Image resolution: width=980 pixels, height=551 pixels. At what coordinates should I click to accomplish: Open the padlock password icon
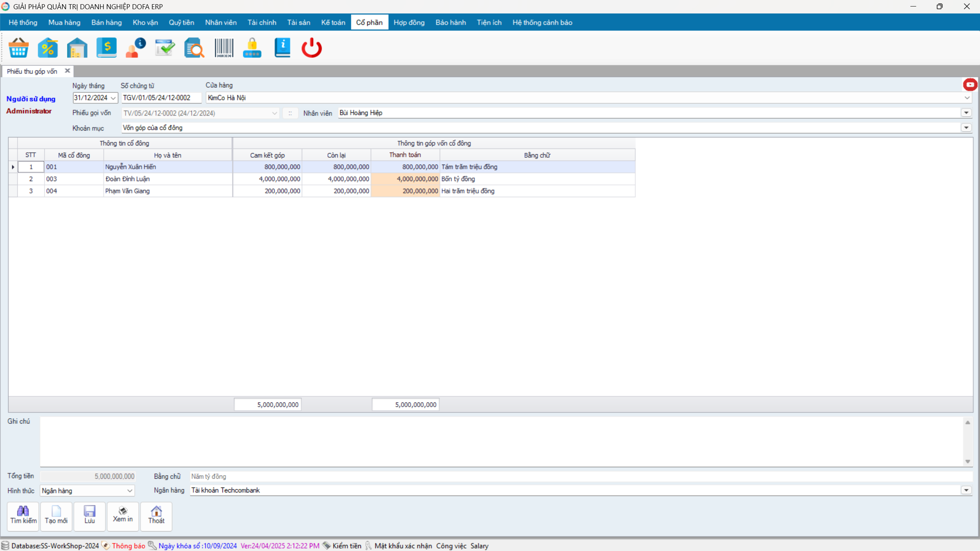click(x=252, y=48)
